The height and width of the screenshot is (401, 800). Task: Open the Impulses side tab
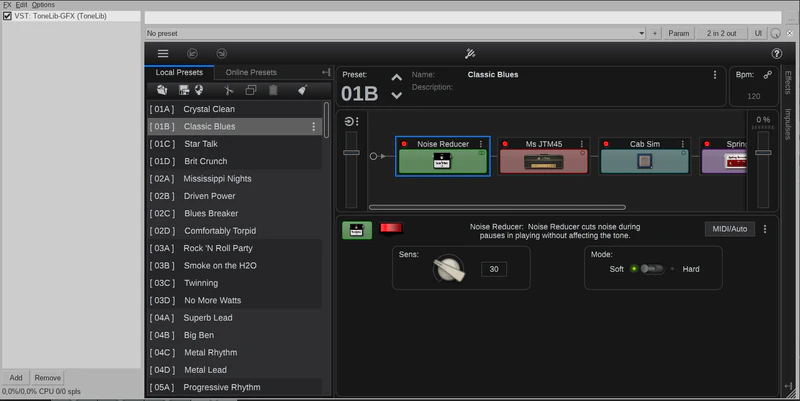click(x=788, y=124)
